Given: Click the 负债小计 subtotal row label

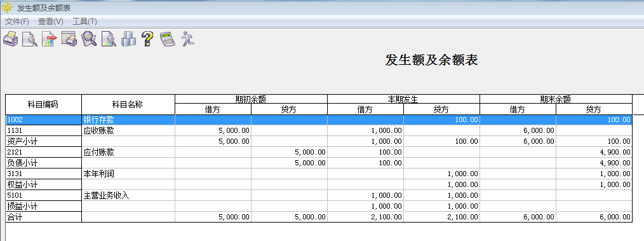Looking at the screenshot, I should click(x=23, y=163).
